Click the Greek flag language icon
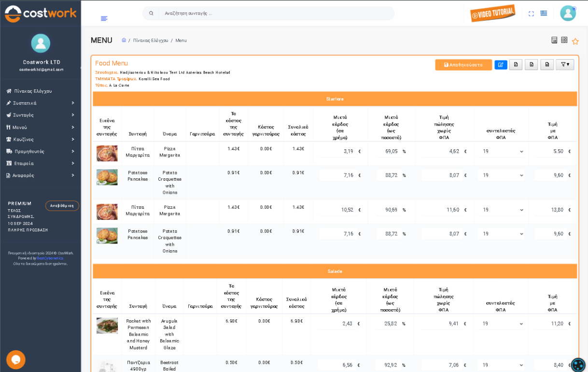This screenshot has width=588, height=372. tap(544, 14)
